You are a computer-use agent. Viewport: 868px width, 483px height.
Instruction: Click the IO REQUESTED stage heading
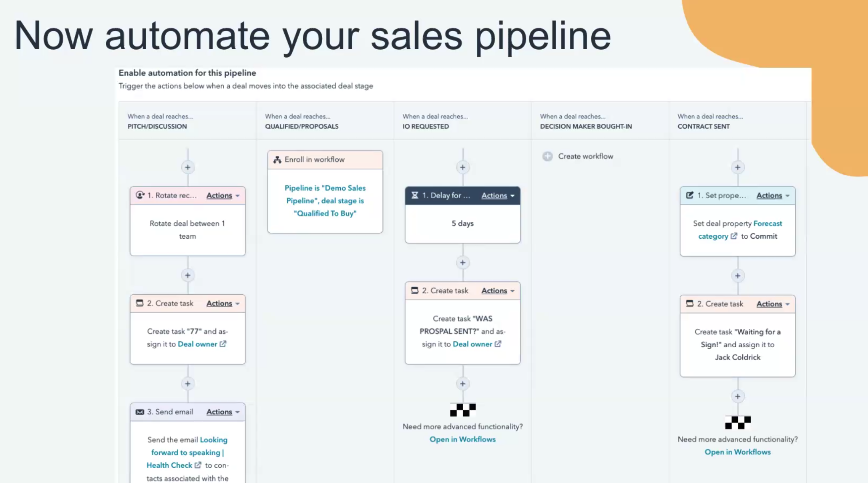[x=426, y=127]
